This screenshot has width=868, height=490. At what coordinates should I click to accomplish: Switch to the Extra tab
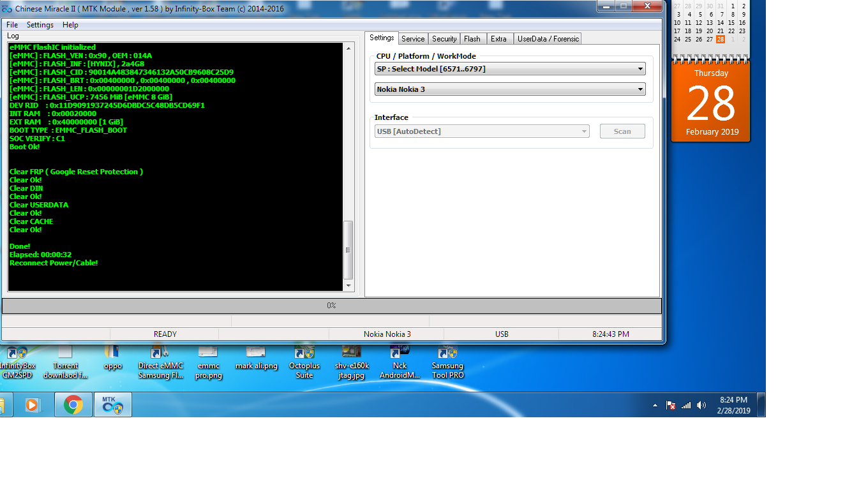499,39
